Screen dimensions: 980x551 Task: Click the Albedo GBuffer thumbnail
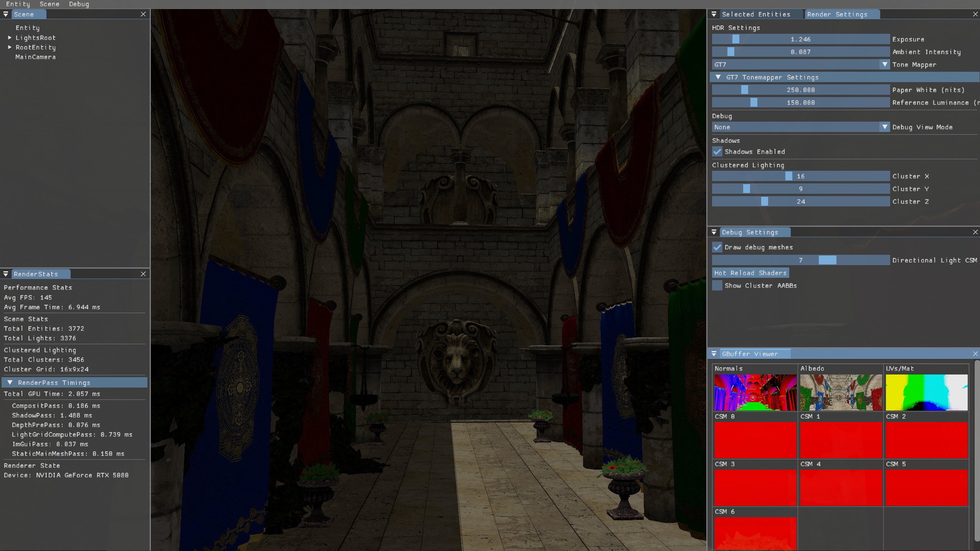(x=841, y=392)
